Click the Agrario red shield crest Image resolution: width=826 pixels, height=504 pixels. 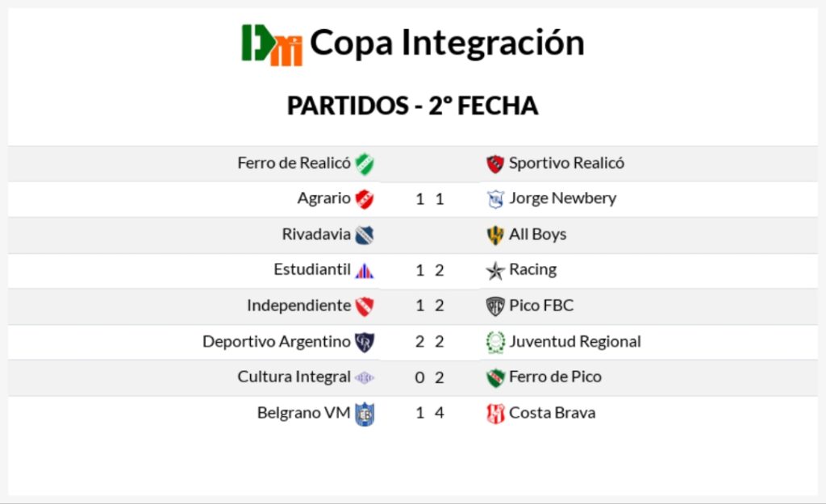[x=365, y=198]
